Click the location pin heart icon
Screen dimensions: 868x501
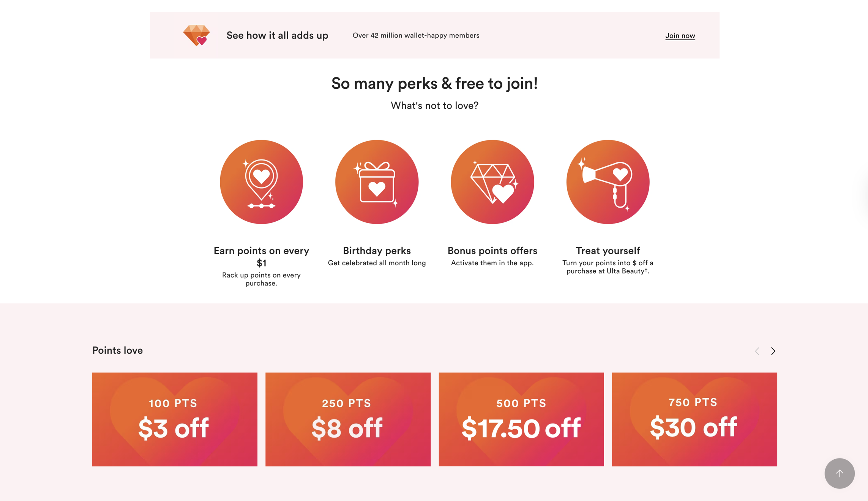261,182
